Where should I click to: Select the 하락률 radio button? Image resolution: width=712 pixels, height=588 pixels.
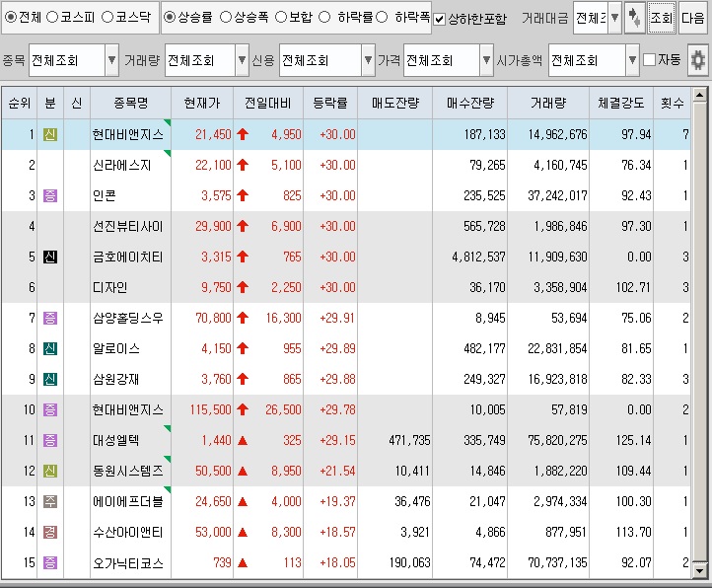click(324, 18)
